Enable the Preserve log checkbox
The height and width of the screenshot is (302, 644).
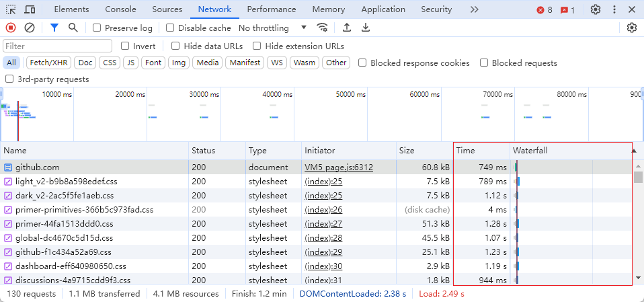click(x=97, y=28)
